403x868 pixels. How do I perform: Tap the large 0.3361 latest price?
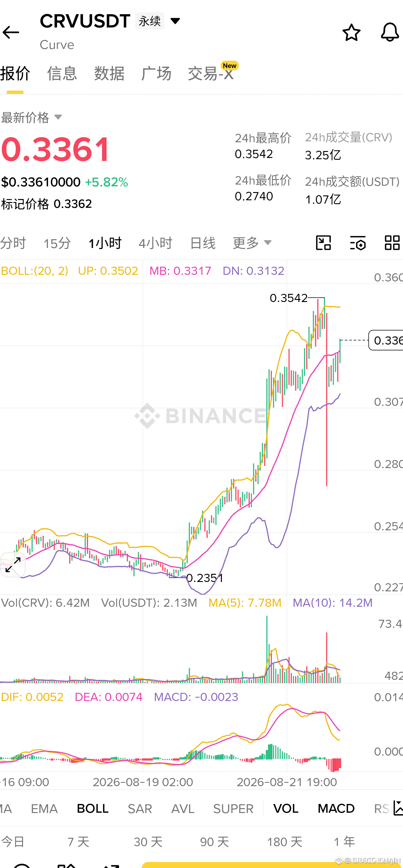(55, 149)
